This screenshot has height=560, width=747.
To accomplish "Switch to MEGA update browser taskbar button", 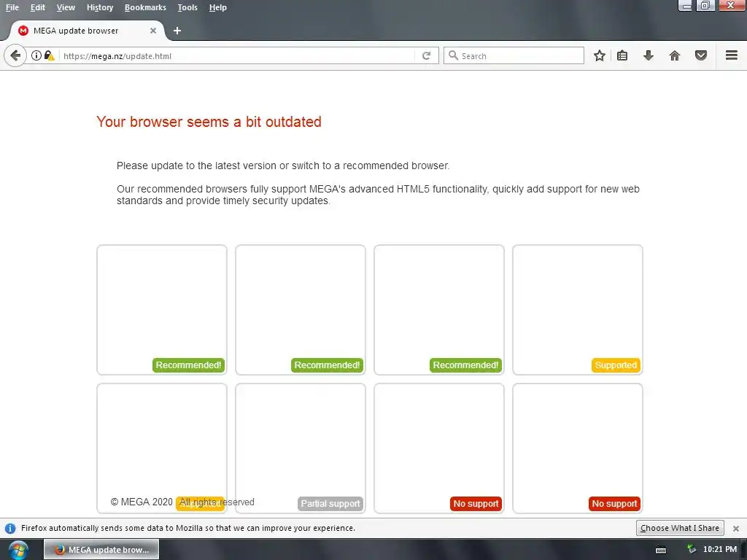I will pyautogui.click(x=101, y=550).
